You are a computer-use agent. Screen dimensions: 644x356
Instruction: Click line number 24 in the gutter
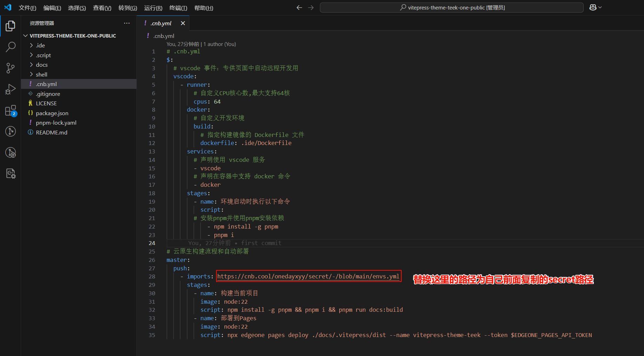(x=152, y=243)
